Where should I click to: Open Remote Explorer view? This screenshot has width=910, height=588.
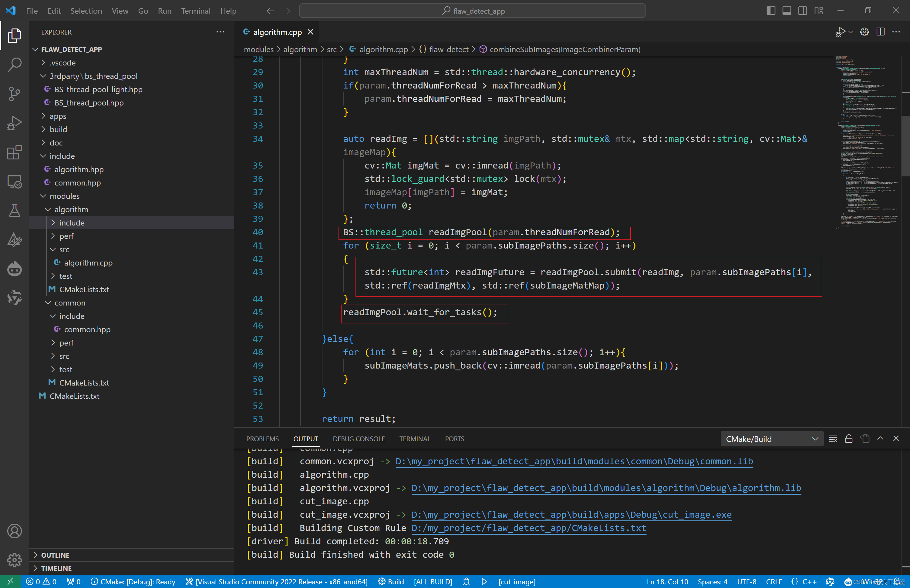[14, 182]
